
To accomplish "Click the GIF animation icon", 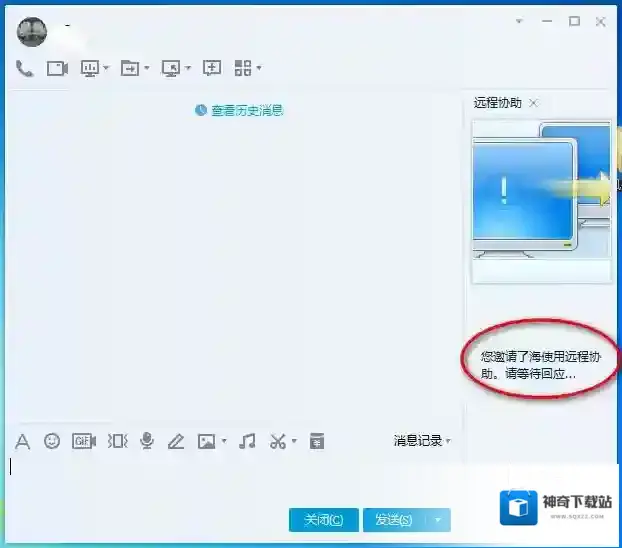I will tap(83, 441).
